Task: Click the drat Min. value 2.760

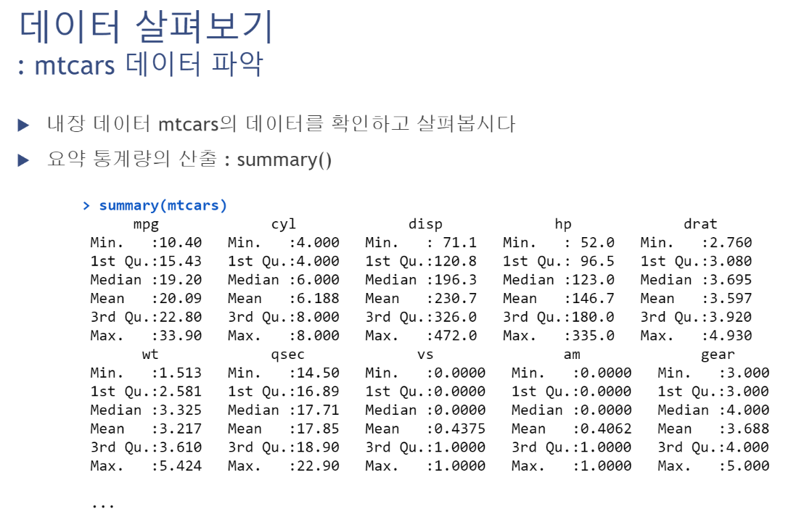Action: pyautogui.click(x=731, y=243)
